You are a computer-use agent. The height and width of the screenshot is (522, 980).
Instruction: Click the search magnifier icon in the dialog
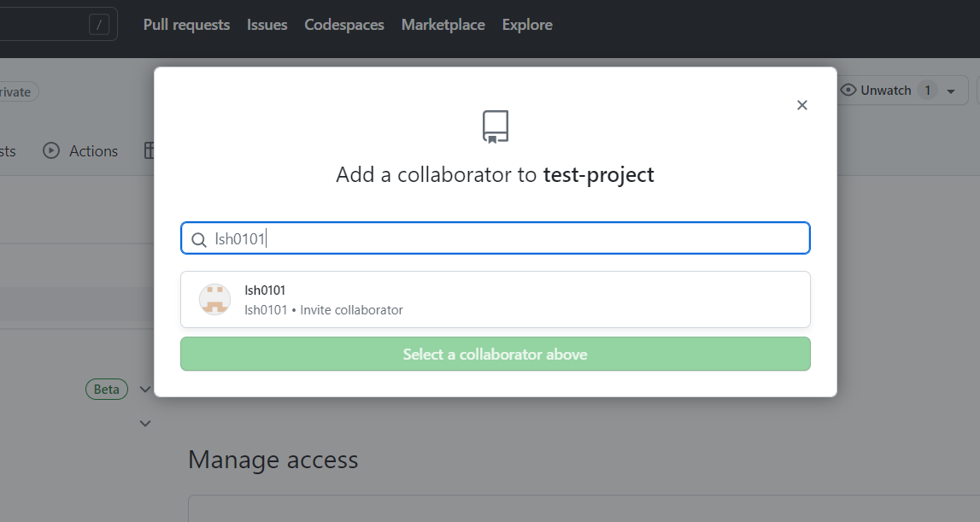[x=199, y=239]
